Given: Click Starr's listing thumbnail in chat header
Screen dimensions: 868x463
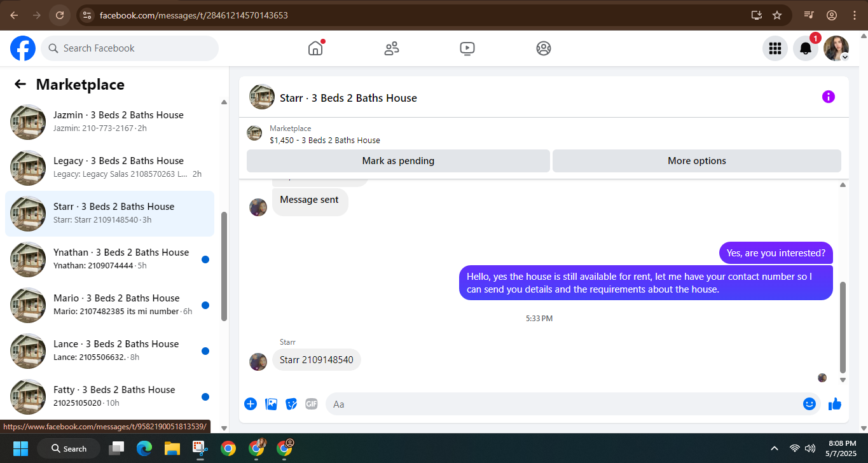Looking at the screenshot, I should click(x=262, y=97).
